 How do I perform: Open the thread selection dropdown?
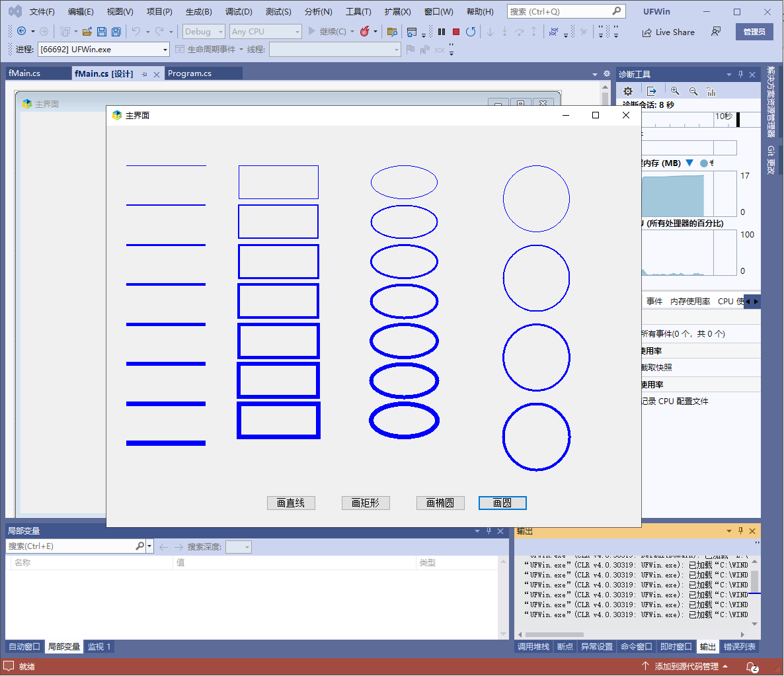(335, 50)
